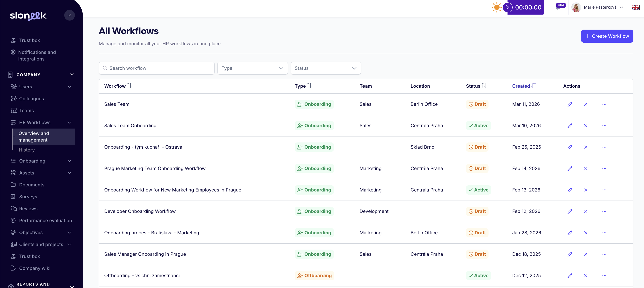Image resolution: width=644 pixels, height=288 pixels.
Task: Open more options for Developer Onboarding Workflow
Action: (x=604, y=212)
